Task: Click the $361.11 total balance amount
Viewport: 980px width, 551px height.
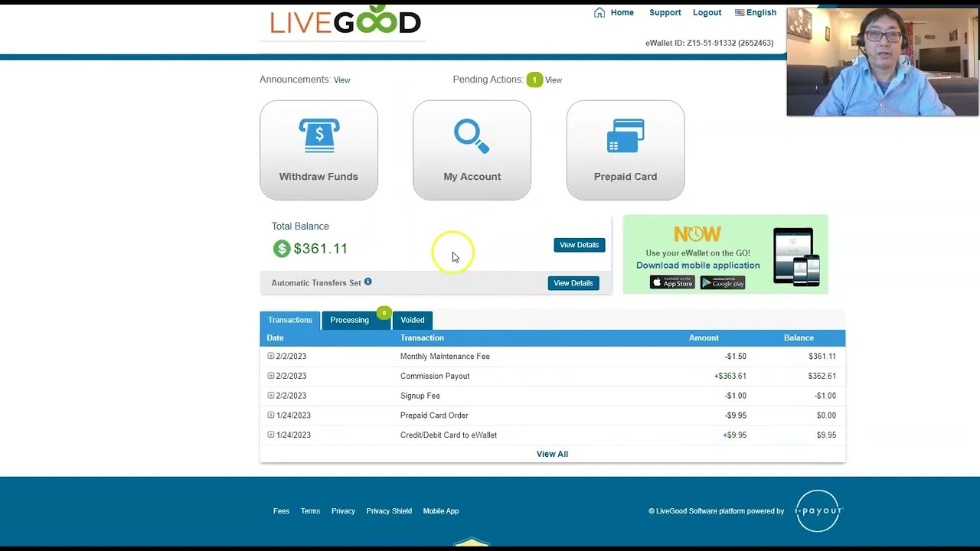Action: [x=321, y=249]
